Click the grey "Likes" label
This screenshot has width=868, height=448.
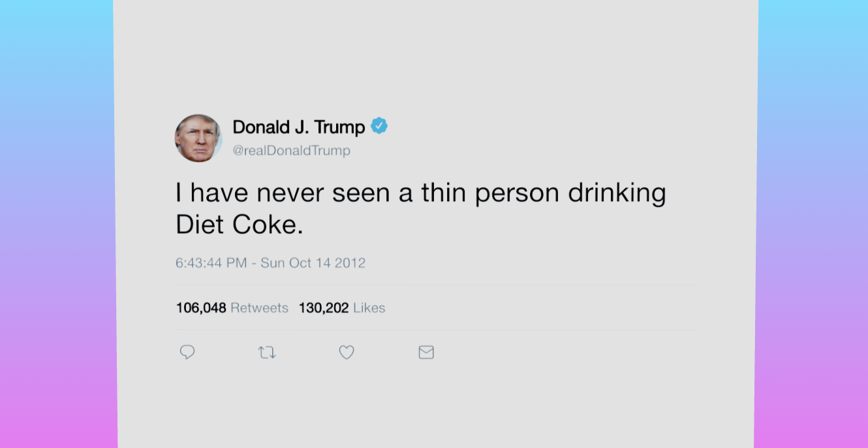(x=369, y=308)
